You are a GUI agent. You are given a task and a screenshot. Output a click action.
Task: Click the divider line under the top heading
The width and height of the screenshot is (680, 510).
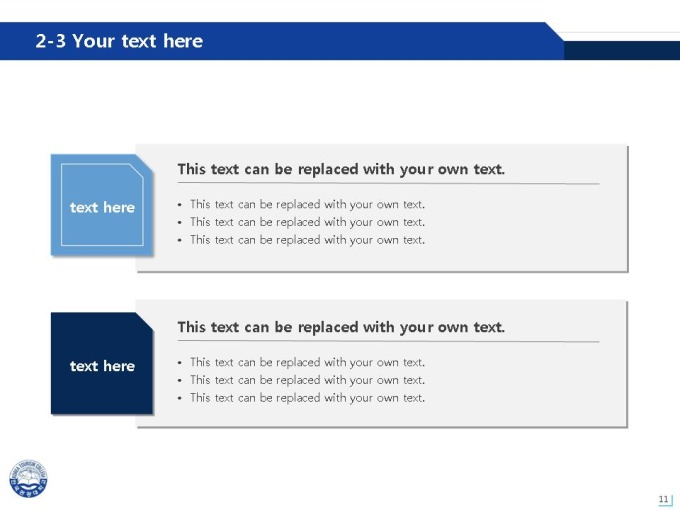tap(389, 183)
